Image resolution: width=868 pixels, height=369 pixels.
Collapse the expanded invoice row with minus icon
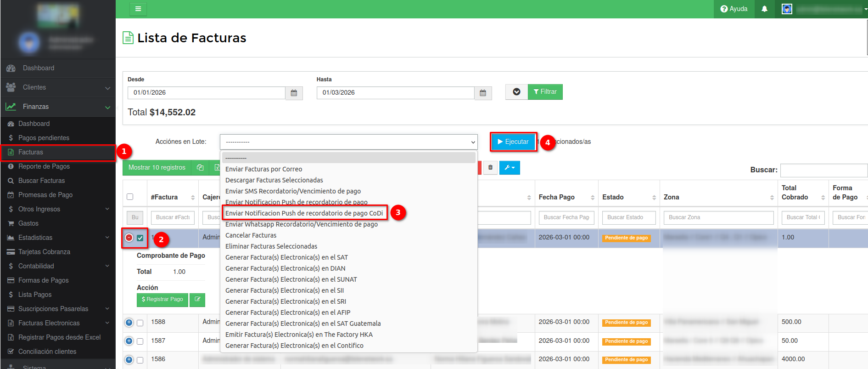coord(129,238)
